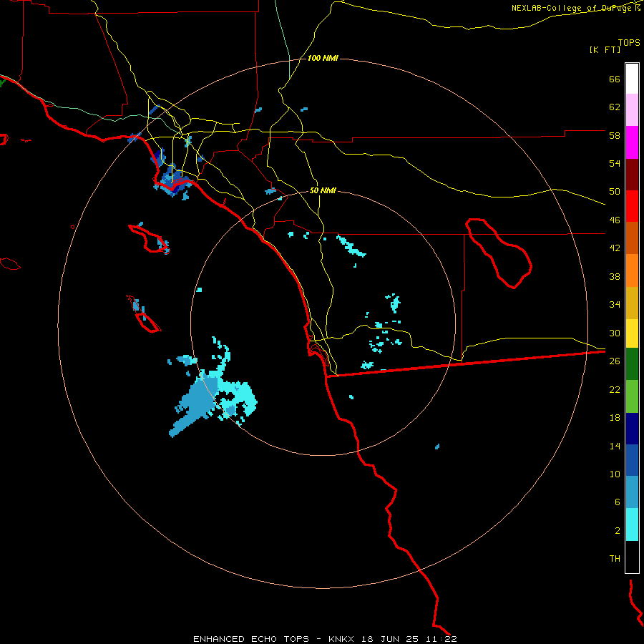
Task: Click the "[K FT]" units label
Action: (605, 49)
